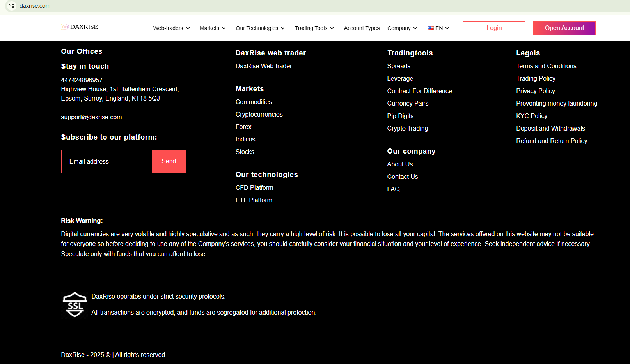Open the DaxRise Web-trader footer link

264,66
